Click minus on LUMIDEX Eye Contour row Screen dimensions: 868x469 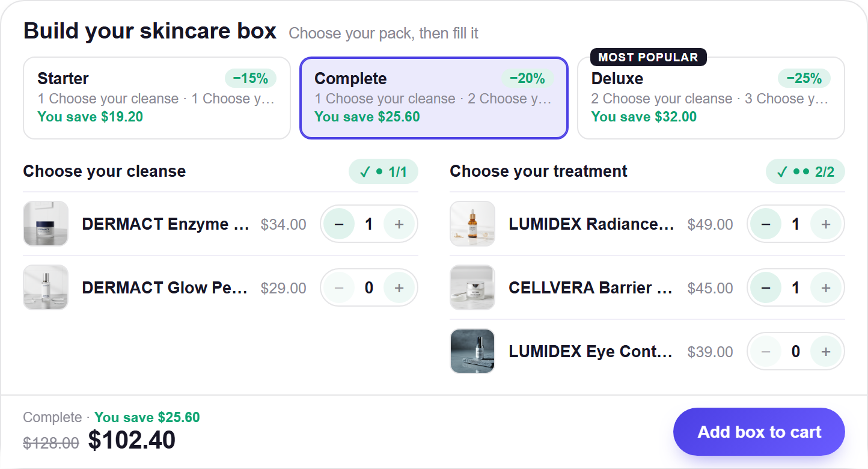(766, 352)
